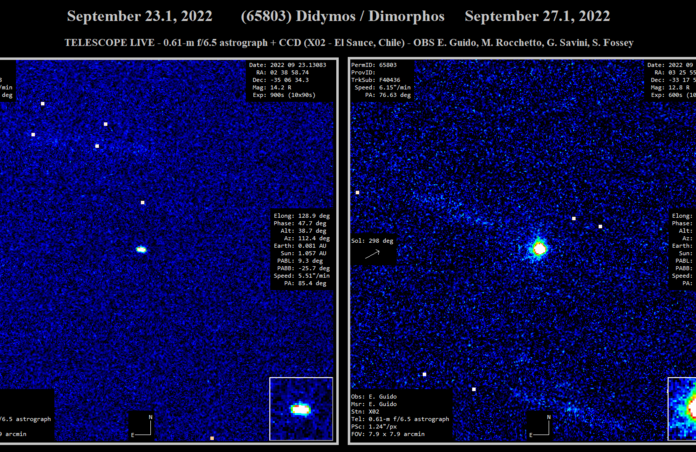Click "Obs: E. Guido" in right panel
The height and width of the screenshot is (452, 696).
pyautogui.click(x=374, y=396)
